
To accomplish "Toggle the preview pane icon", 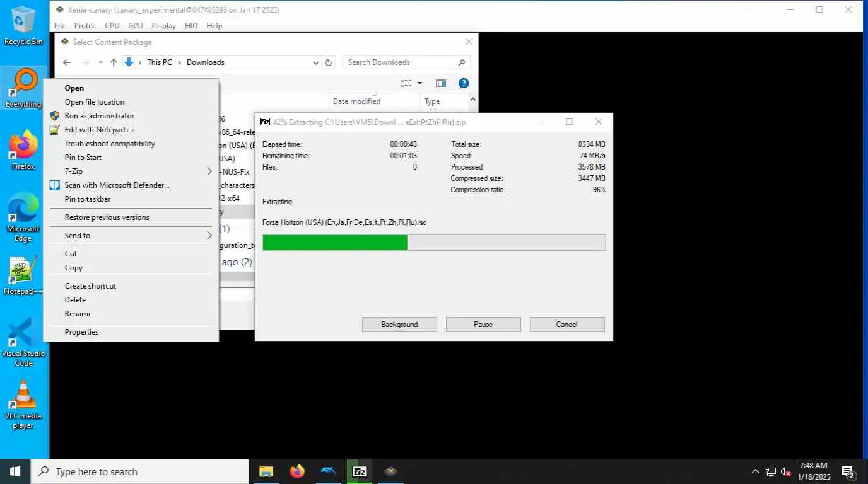I will 441,83.
